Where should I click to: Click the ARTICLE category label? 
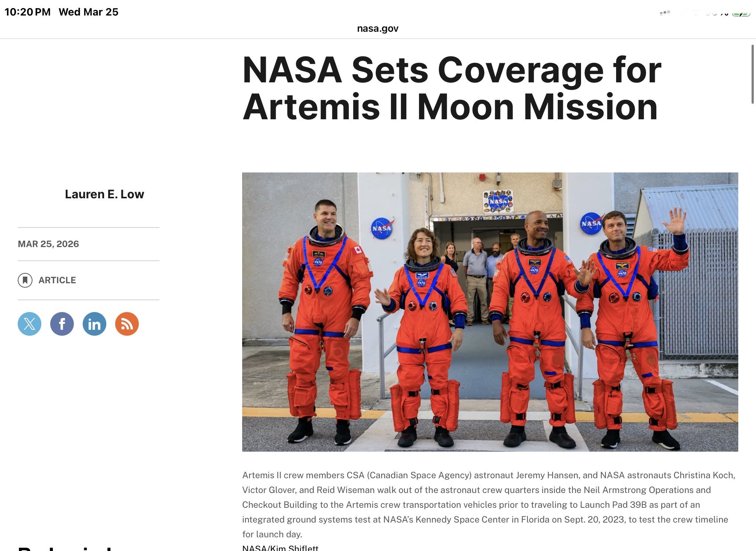pyautogui.click(x=57, y=280)
